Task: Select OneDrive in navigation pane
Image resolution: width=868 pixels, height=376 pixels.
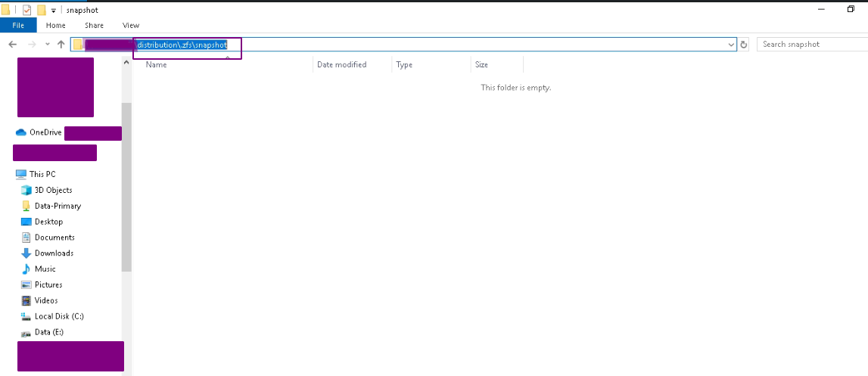Action: (x=39, y=132)
